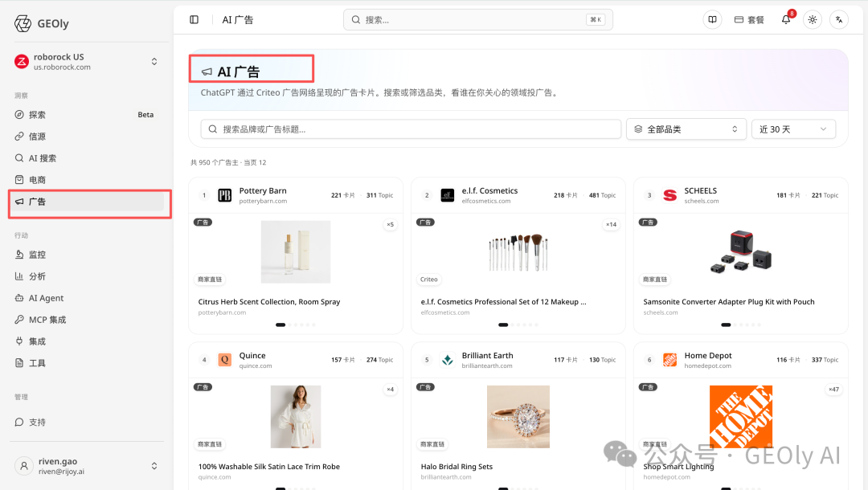
Task: Click the SCHEELS card carousel pagination dots
Action: (x=741, y=325)
